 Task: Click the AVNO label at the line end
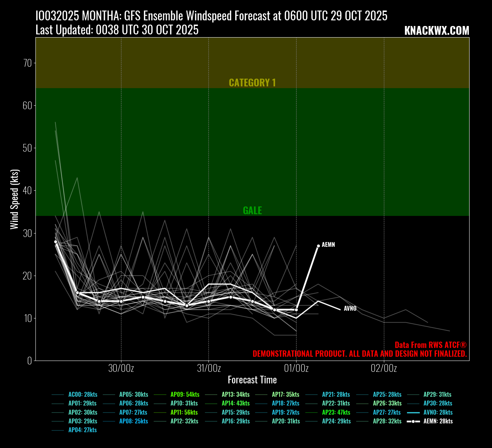(x=350, y=308)
